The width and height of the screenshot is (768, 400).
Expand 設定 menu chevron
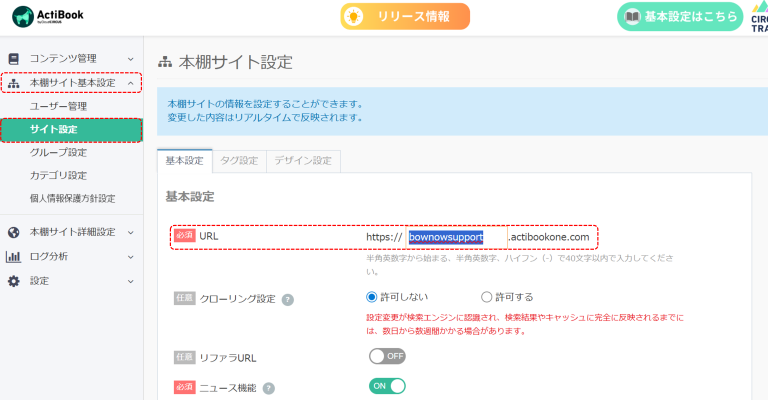coord(131,282)
